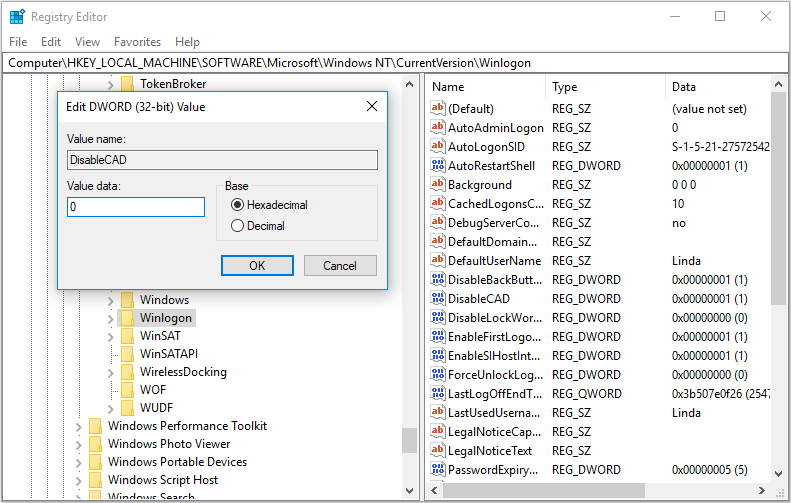
Task: Open the File menu
Action: pyautogui.click(x=18, y=42)
